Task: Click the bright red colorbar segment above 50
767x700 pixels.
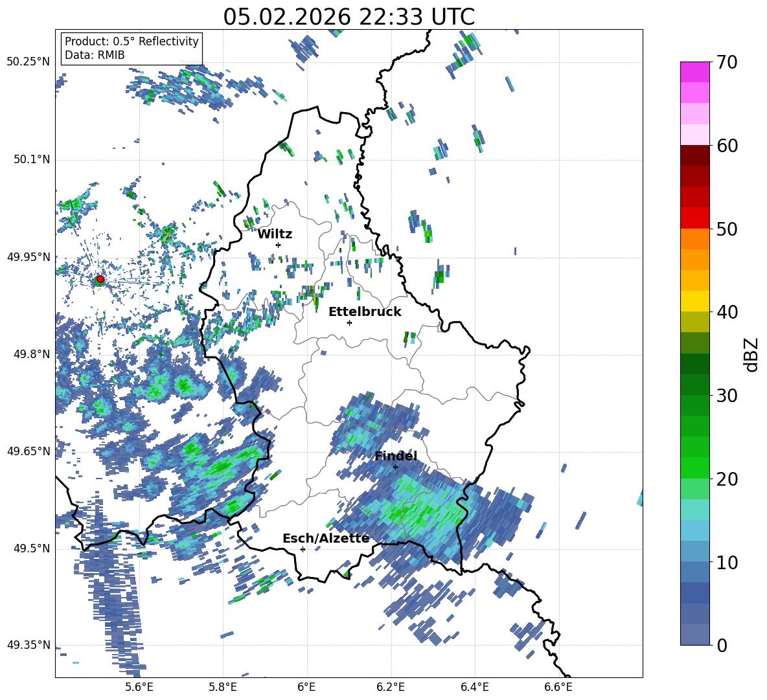Action: [x=694, y=218]
